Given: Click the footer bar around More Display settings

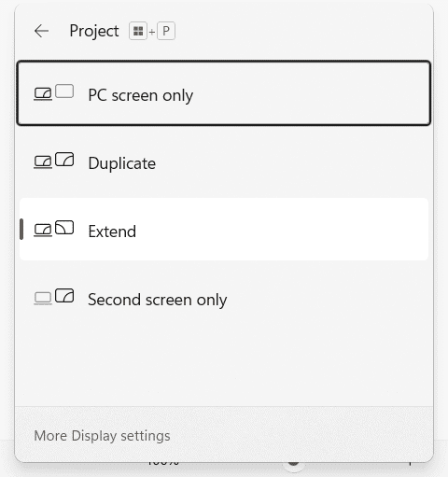Looking at the screenshot, I should (x=224, y=434).
